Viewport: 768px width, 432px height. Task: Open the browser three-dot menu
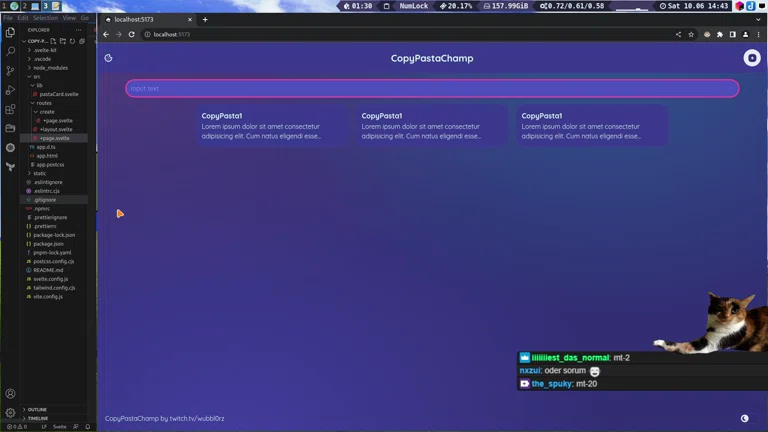click(x=759, y=34)
